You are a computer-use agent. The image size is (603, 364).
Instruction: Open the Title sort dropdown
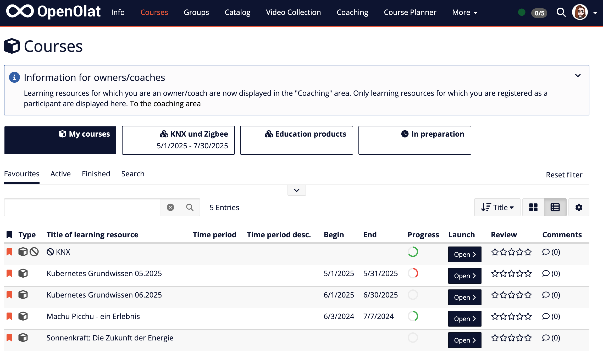point(497,207)
